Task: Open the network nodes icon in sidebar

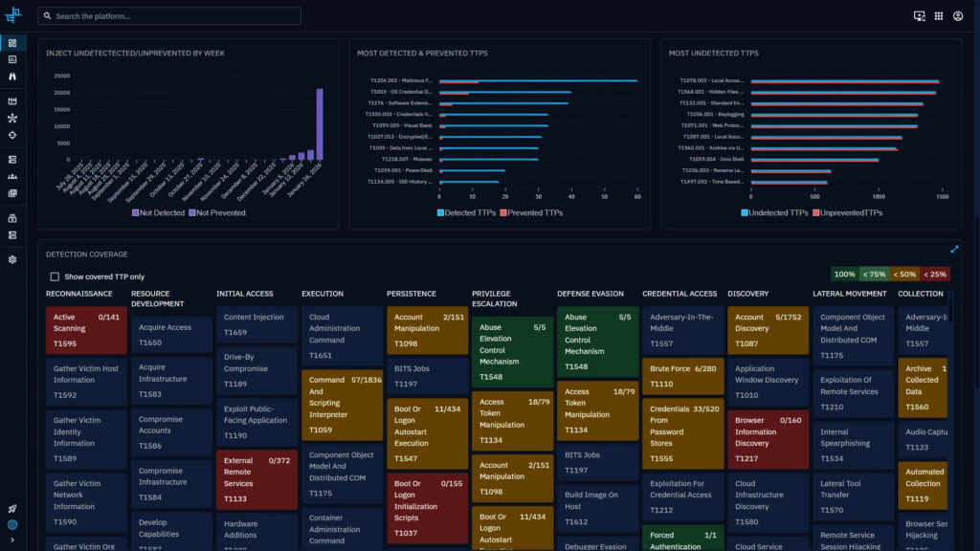Action: tap(12, 119)
